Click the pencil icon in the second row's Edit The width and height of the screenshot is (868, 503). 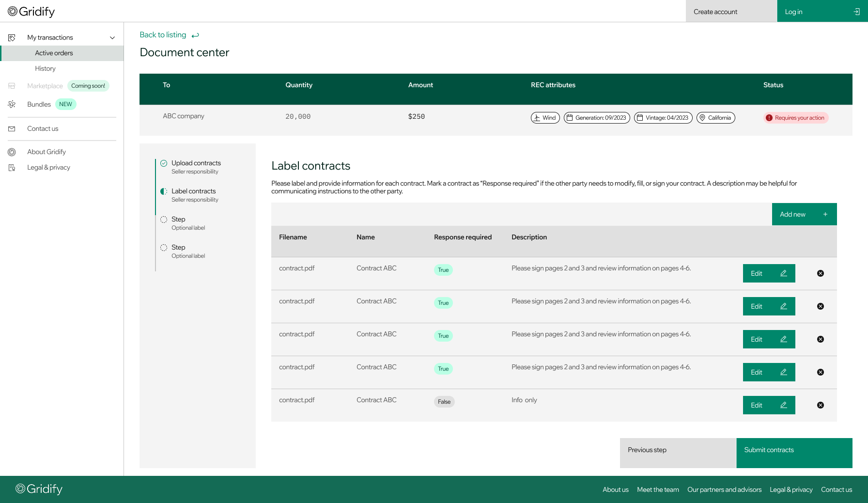[x=783, y=306]
